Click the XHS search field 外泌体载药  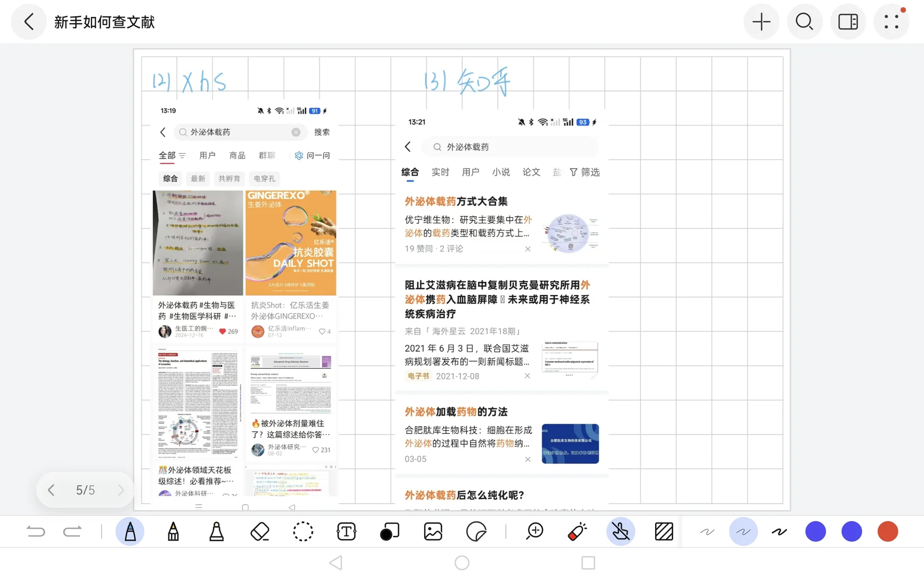click(x=241, y=132)
